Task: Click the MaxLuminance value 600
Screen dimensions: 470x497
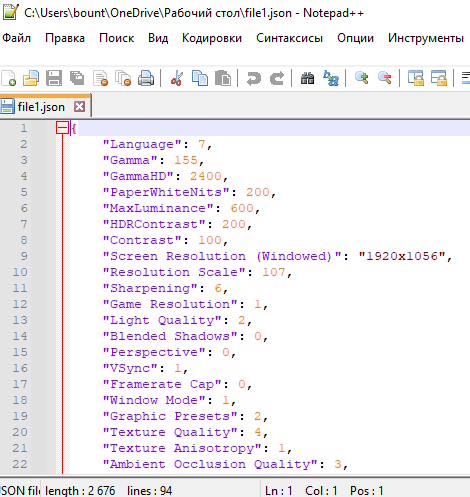Action: coord(242,208)
